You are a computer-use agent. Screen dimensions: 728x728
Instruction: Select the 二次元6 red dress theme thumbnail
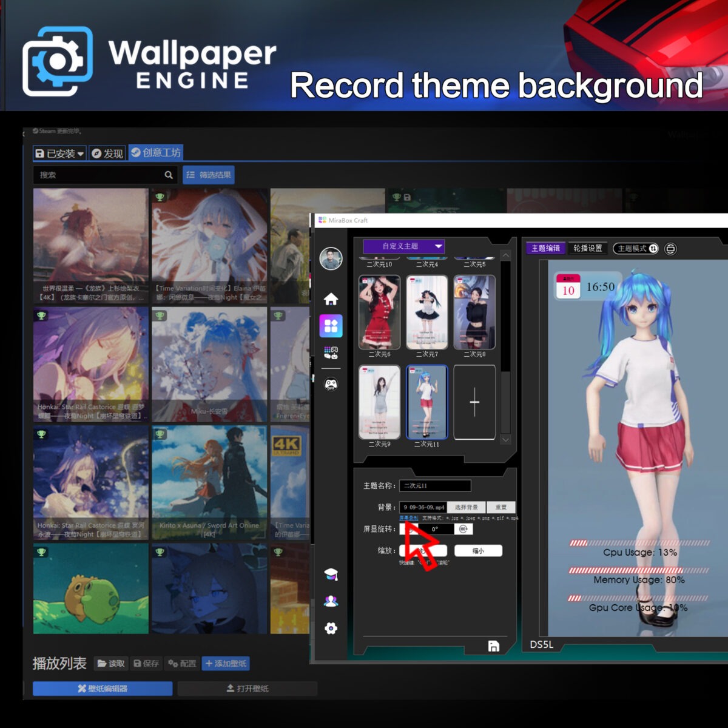(x=380, y=312)
